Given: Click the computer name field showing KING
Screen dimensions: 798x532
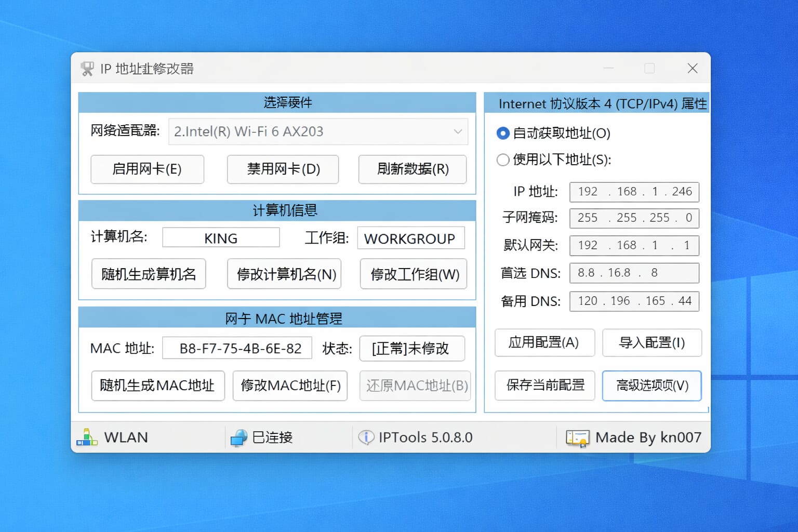Looking at the screenshot, I should [221, 238].
